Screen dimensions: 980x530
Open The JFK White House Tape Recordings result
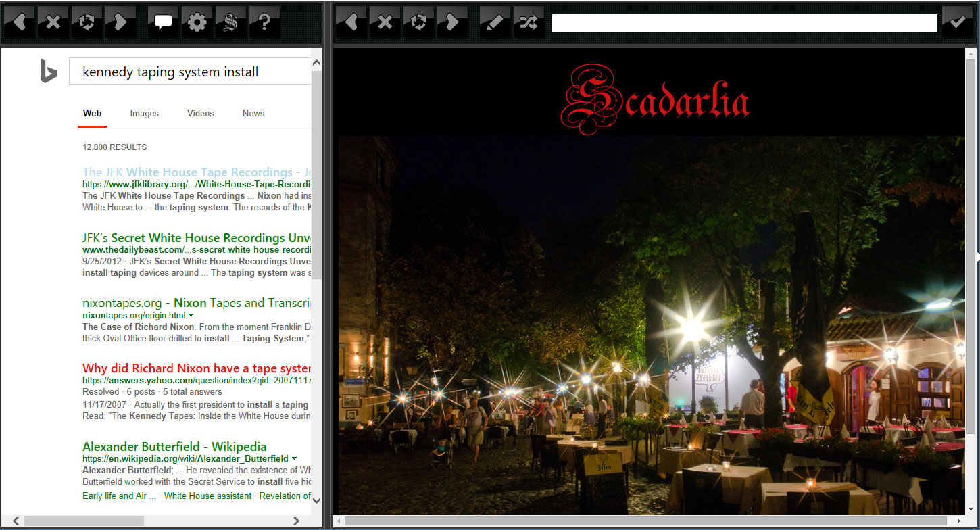(197, 172)
